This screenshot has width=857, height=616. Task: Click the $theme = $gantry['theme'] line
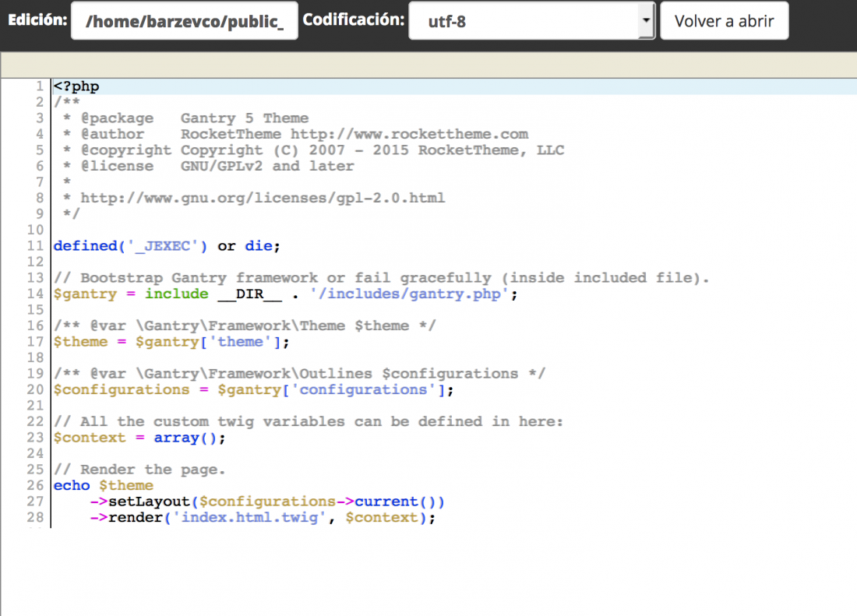pos(171,342)
